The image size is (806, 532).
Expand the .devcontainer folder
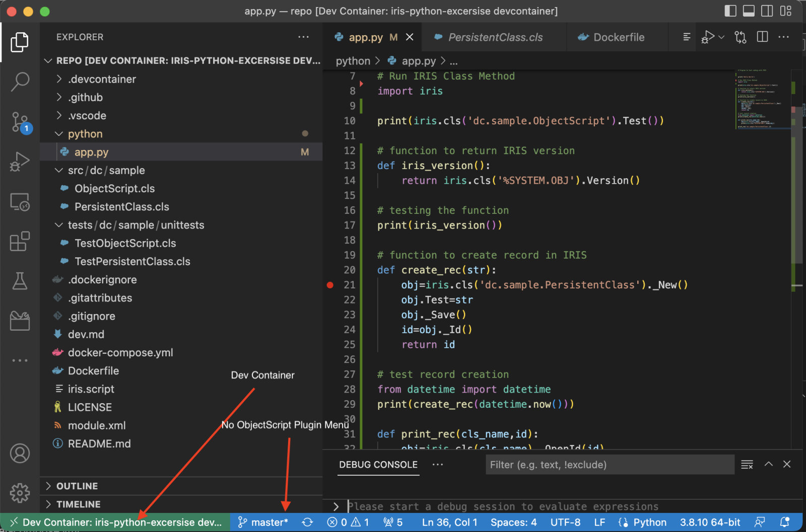(x=181, y=79)
